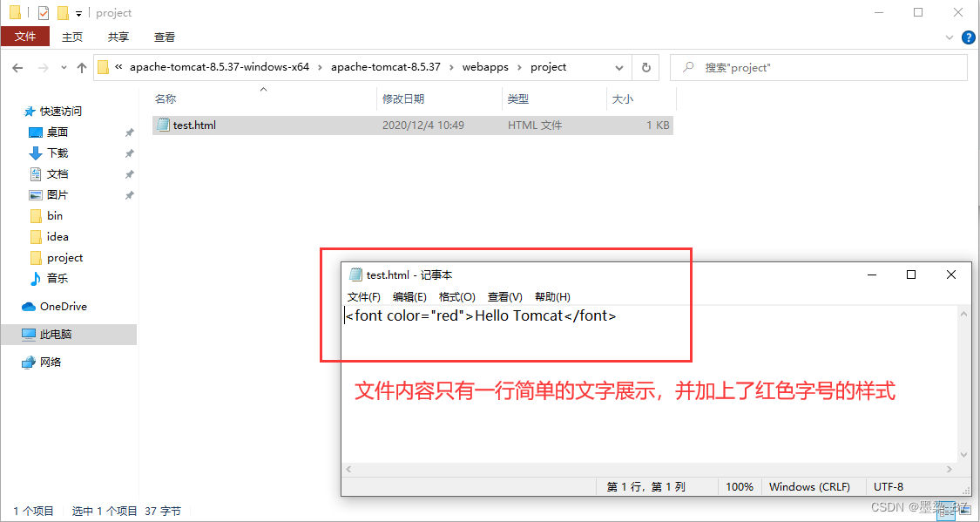
Task: Unpin 下载 using its pin icon
Action: click(x=130, y=153)
